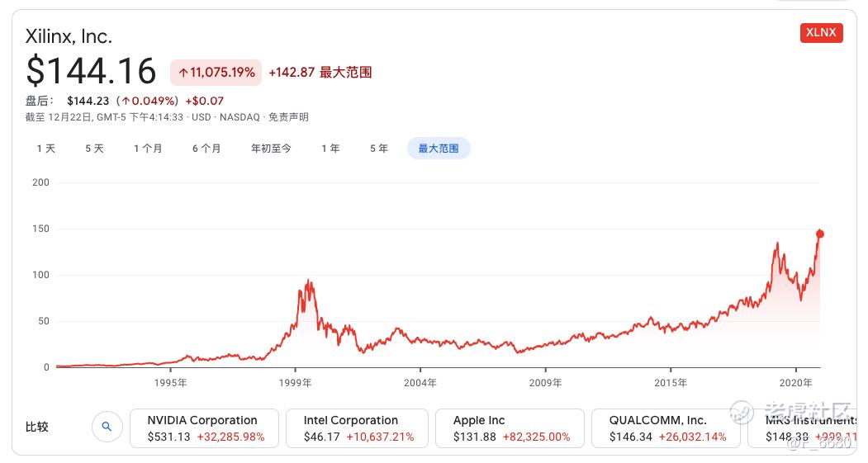Choose the 1 年 range tab
This screenshot has height=463, width=868.
click(x=330, y=149)
